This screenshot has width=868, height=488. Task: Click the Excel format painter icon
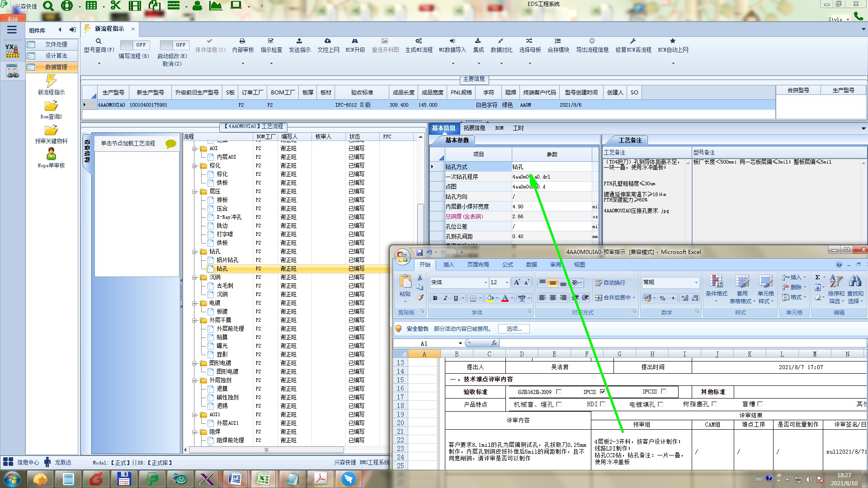click(420, 298)
